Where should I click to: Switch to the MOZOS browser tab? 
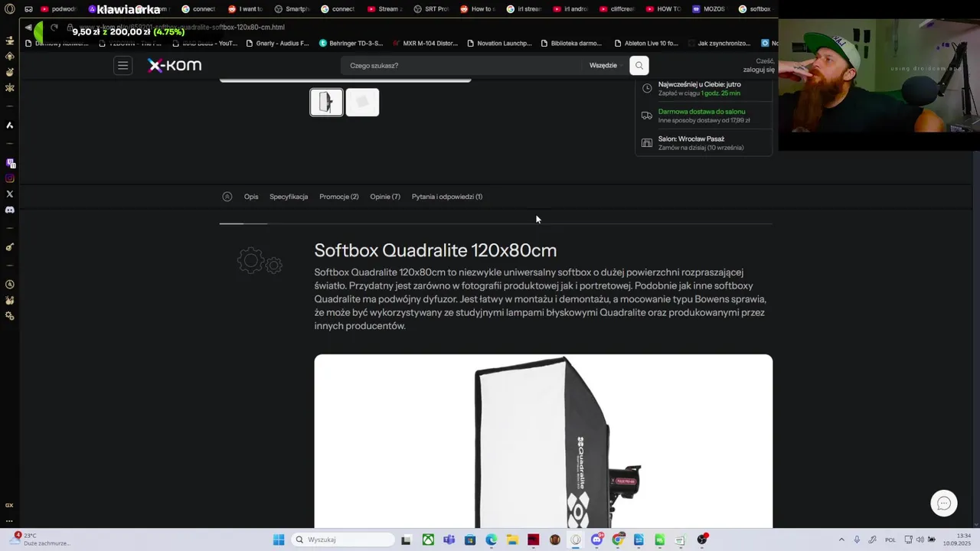pos(709,9)
